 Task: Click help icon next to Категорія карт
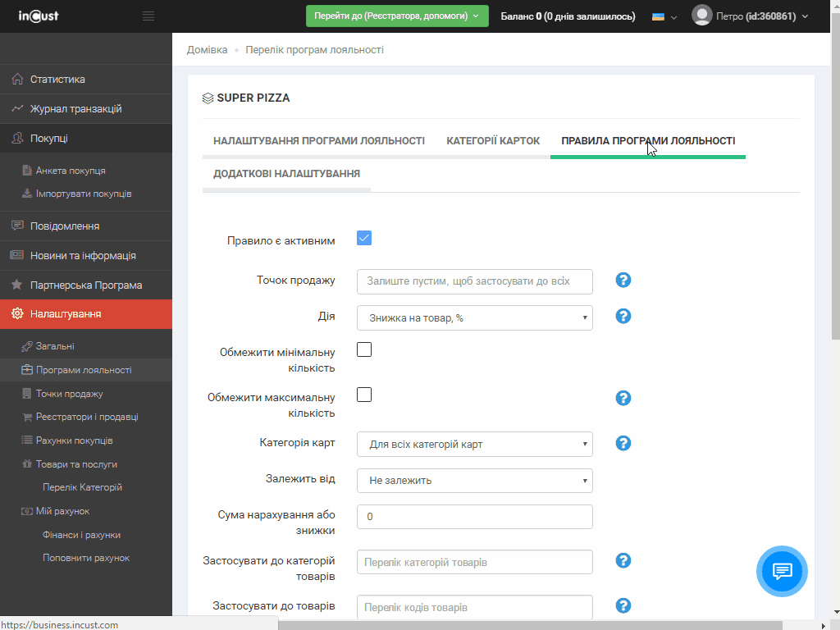tap(623, 443)
